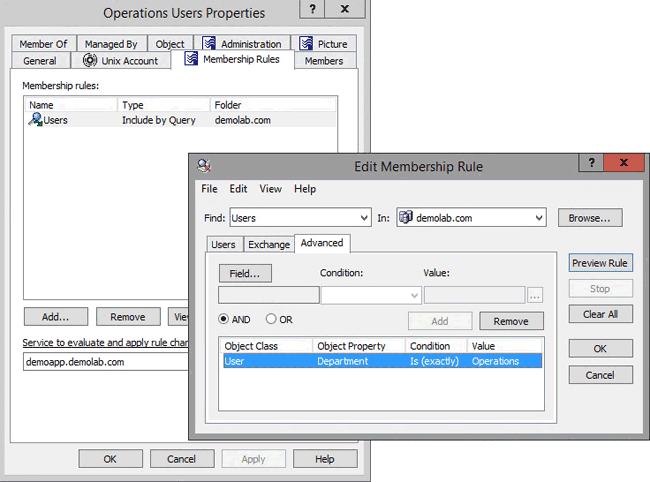Click the Type column header in membership rules
Viewport: 650px width, 482px height.
click(x=164, y=105)
